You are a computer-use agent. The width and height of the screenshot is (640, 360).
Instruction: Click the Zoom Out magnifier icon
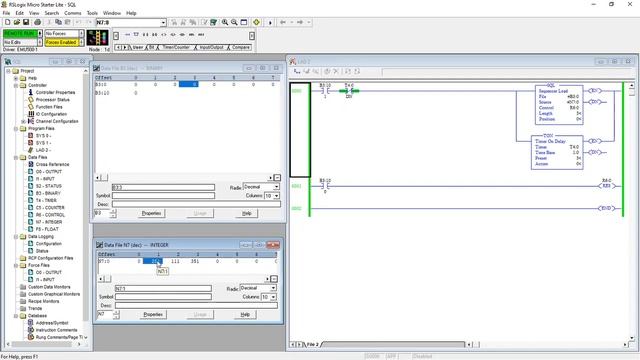234,22
